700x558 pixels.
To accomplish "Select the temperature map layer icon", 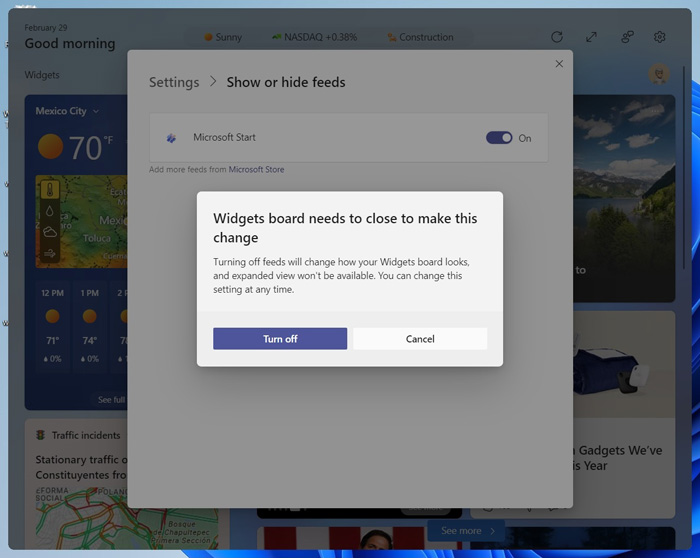I will pos(50,190).
